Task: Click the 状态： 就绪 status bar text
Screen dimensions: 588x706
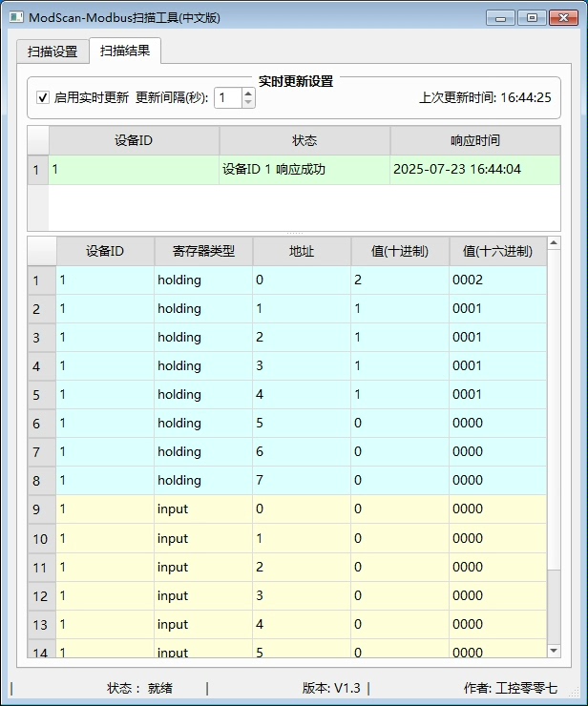Action: (x=139, y=688)
